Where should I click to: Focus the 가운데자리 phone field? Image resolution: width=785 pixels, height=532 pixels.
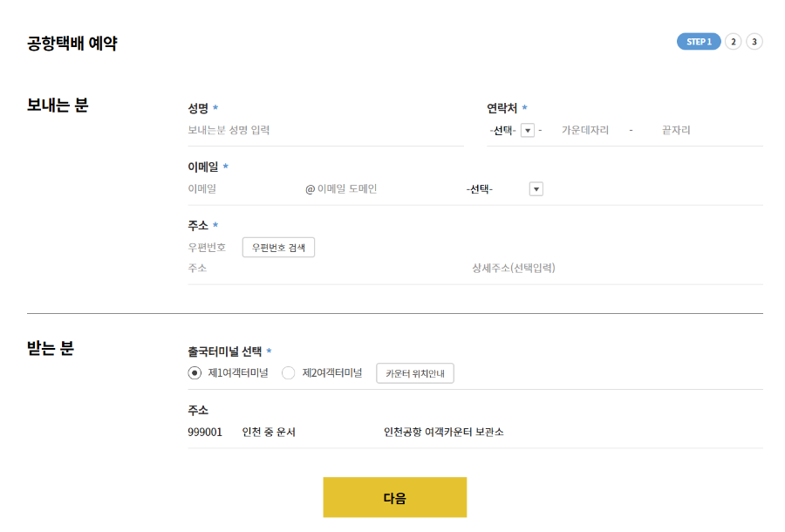pyautogui.click(x=584, y=130)
